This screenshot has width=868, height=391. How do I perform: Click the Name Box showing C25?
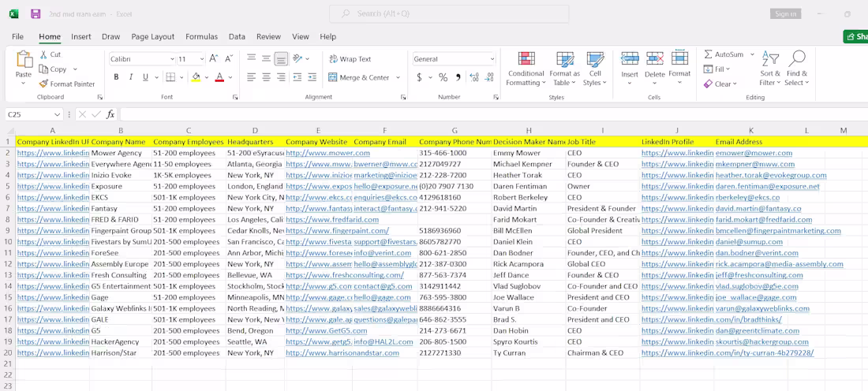pos(34,114)
